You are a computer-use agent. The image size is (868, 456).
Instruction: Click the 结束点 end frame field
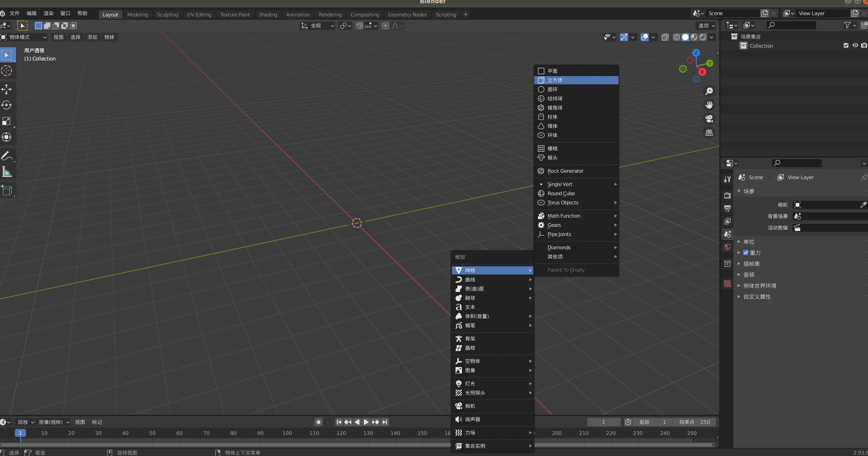694,422
